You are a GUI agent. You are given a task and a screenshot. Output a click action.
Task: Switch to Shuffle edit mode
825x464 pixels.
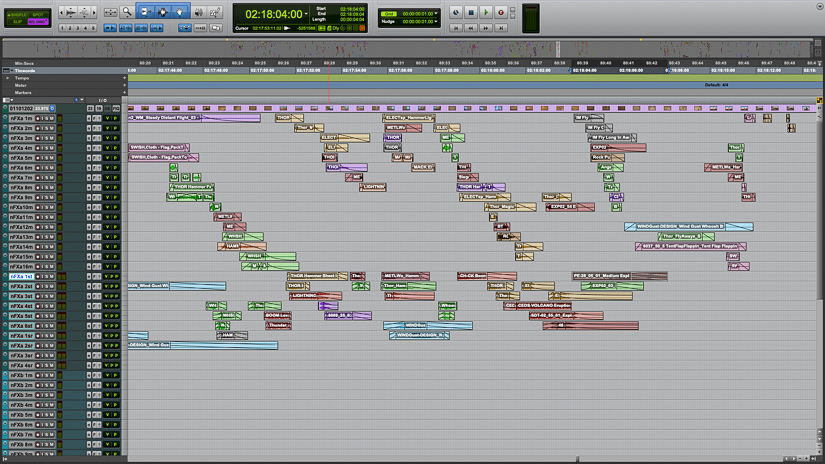click(x=17, y=15)
